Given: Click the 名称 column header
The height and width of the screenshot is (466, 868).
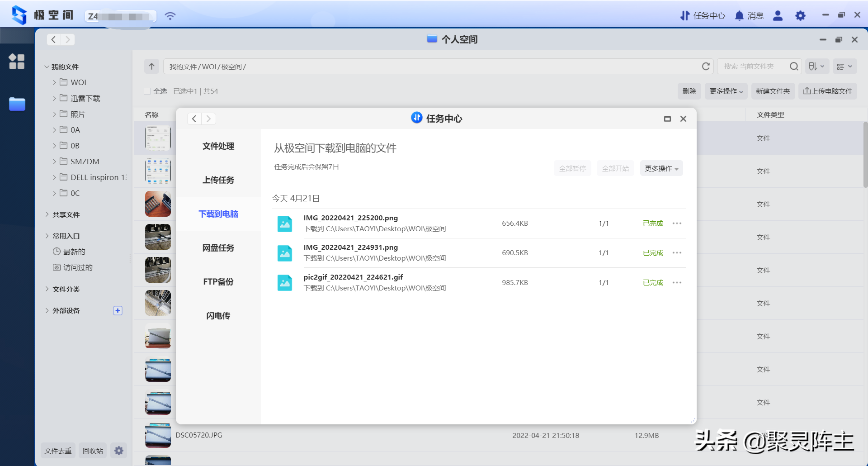Looking at the screenshot, I should pyautogui.click(x=151, y=115).
